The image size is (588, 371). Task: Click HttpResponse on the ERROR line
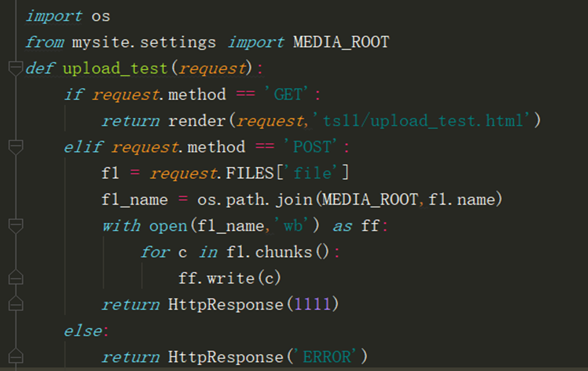point(225,357)
